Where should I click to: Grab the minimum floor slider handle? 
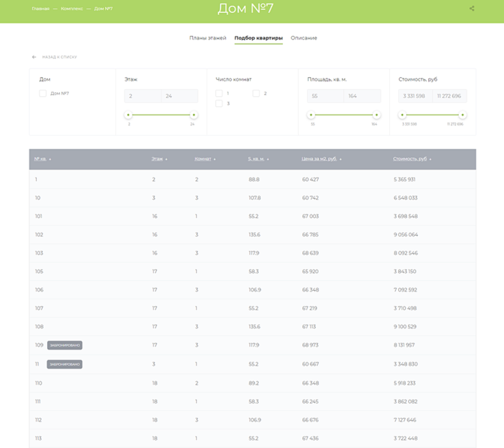coord(129,115)
